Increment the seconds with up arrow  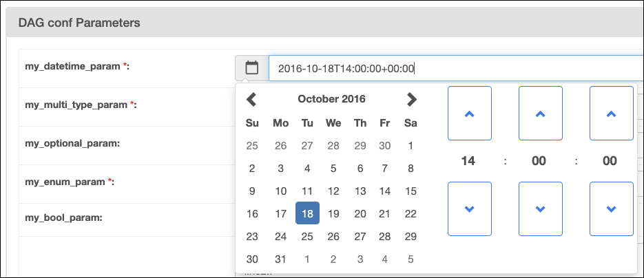[611, 114]
